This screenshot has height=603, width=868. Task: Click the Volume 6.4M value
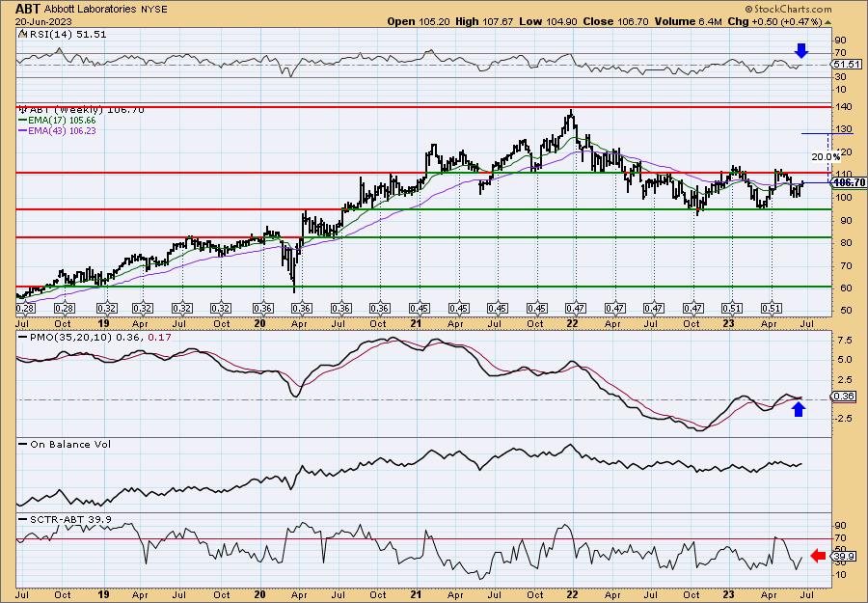688,21
